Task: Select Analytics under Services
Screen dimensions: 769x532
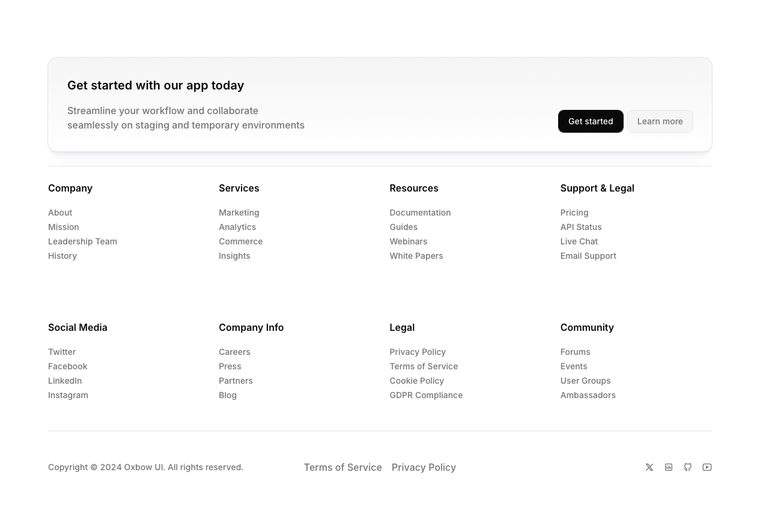Action: click(237, 227)
